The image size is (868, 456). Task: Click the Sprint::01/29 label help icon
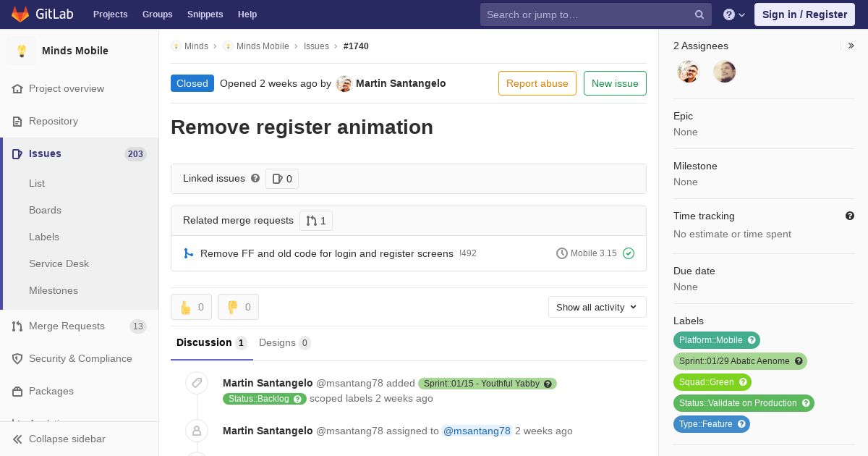[x=799, y=361]
